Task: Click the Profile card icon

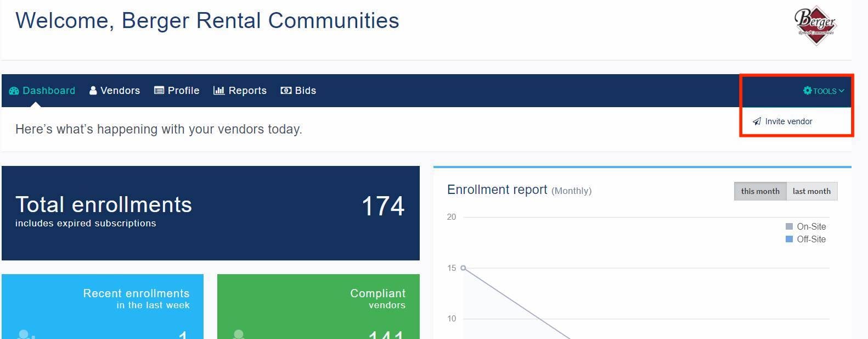Action: tap(159, 91)
